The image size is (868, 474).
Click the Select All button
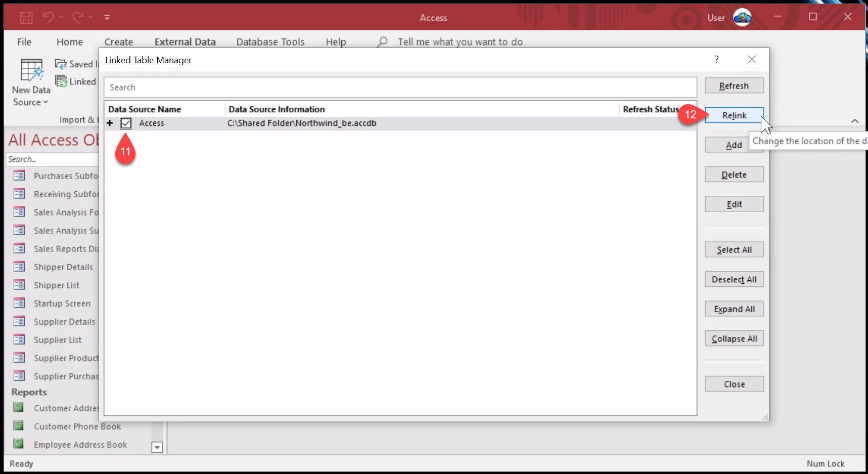click(x=734, y=250)
